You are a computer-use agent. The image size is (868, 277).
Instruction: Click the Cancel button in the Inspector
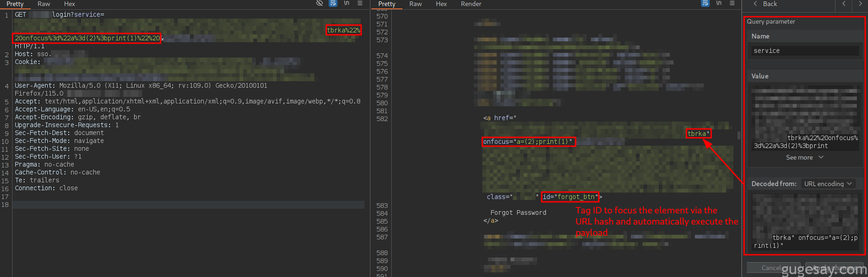point(771,268)
